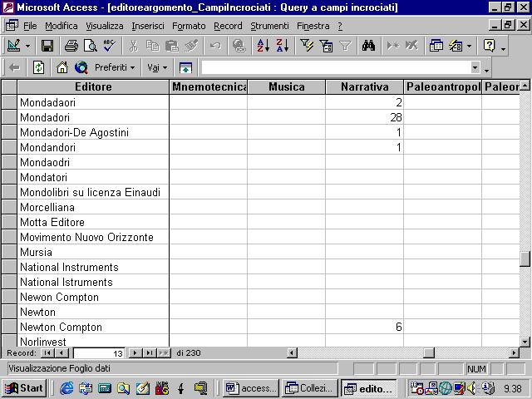Viewport: 532px width, 399px height.
Task: Open the Modifica menu
Action: [x=61, y=26]
